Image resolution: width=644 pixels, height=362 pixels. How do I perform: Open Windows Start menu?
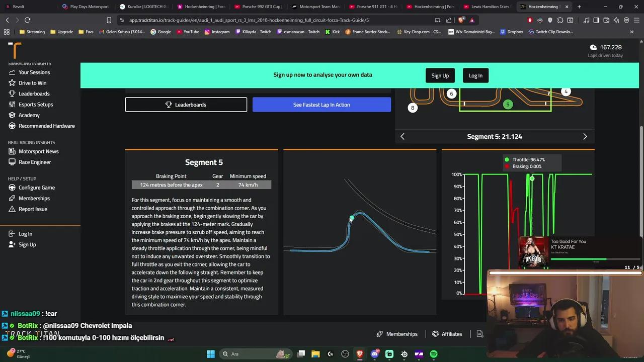(x=211, y=354)
